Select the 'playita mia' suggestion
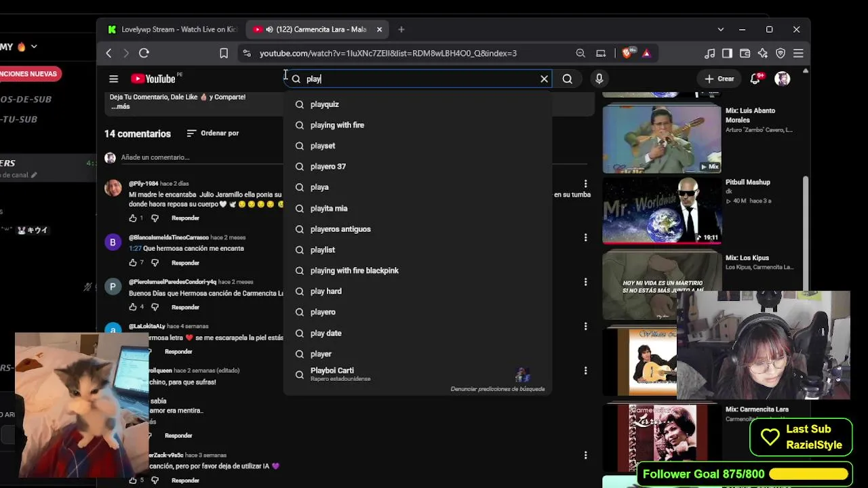This screenshot has width=868, height=488. tap(418, 208)
